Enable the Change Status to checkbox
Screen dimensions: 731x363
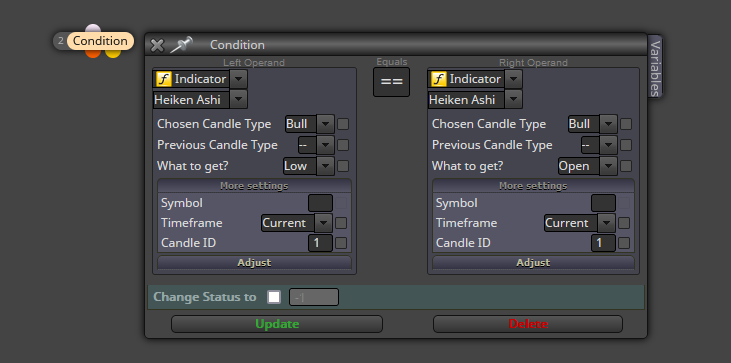pyautogui.click(x=274, y=297)
